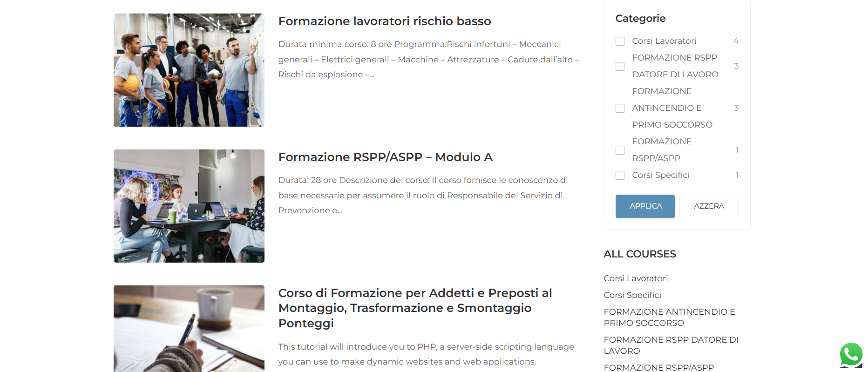Click the workers in warehouse course thumbnail
Image resolution: width=868 pixels, height=372 pixels.
189,70
